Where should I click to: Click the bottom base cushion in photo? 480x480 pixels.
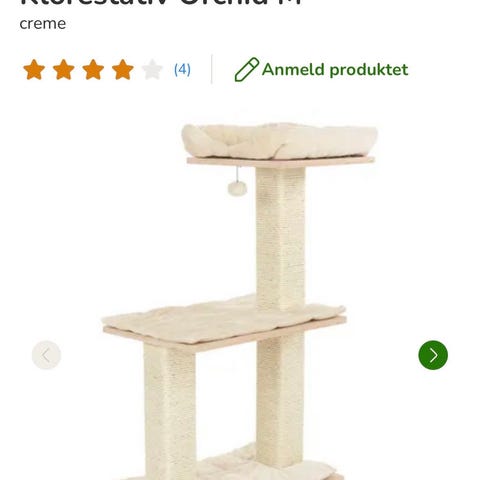tap(263, 467)
